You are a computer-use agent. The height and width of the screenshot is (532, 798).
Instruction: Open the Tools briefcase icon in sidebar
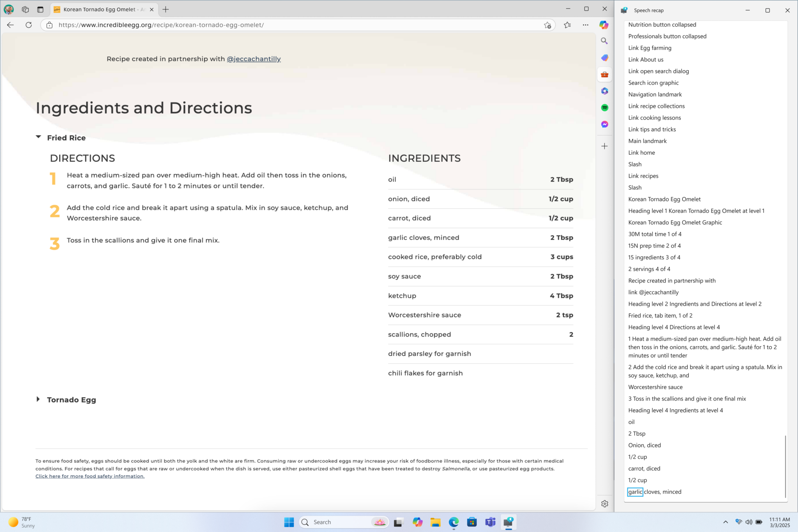(604, 74)
